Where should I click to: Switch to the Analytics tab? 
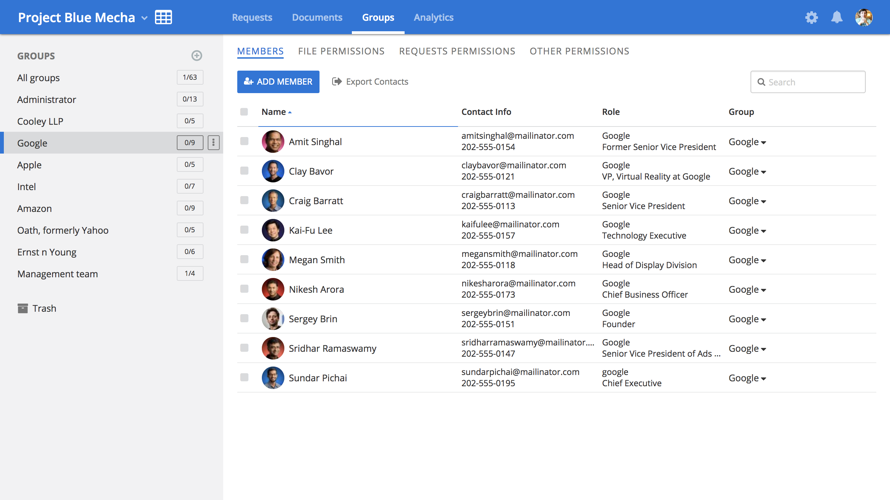coord(434,18)
